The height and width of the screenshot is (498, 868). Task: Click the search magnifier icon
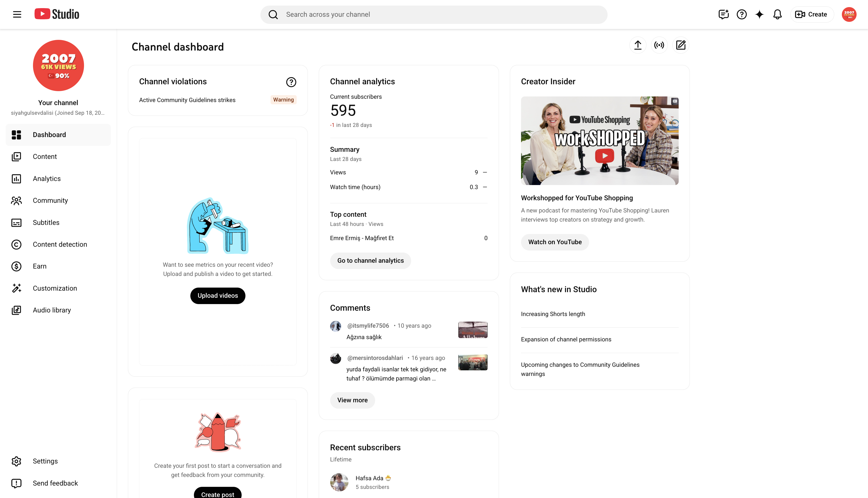(273, 14)
